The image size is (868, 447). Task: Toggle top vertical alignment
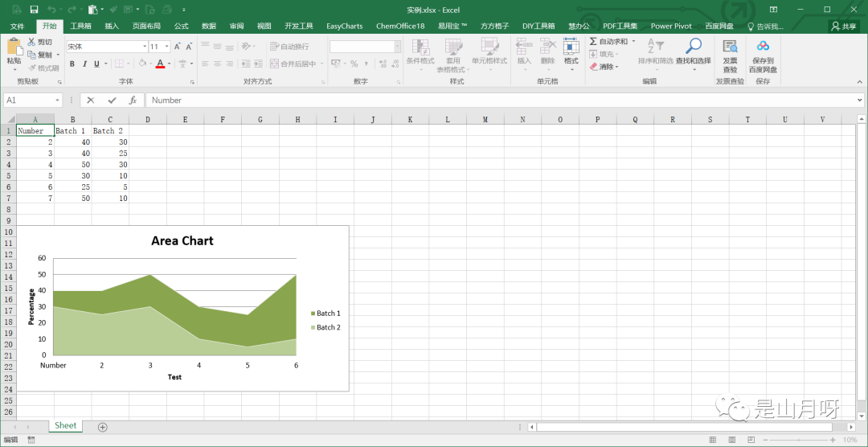pos(206,47)
